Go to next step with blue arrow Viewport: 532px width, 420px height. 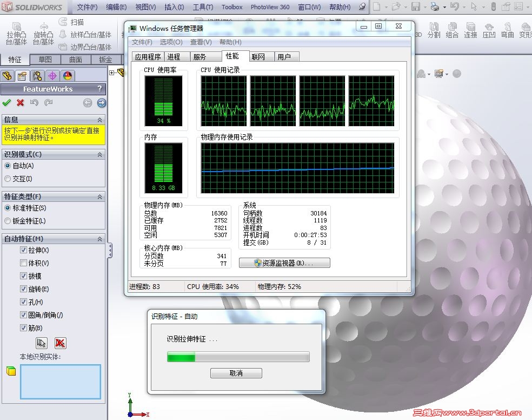(102, 103)
